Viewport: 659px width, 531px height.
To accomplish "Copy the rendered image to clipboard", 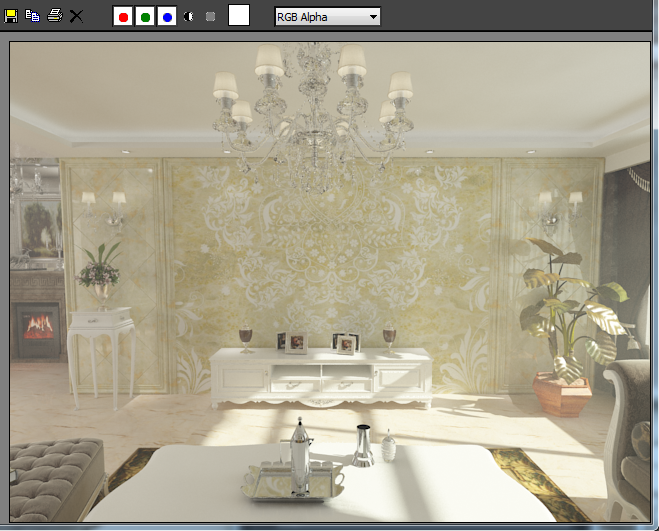I will [32, 16].
